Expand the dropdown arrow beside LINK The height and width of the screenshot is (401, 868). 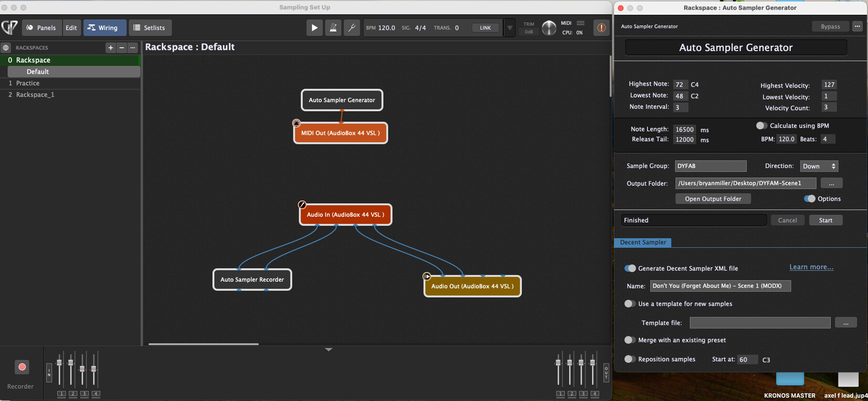tap(509, 28)
